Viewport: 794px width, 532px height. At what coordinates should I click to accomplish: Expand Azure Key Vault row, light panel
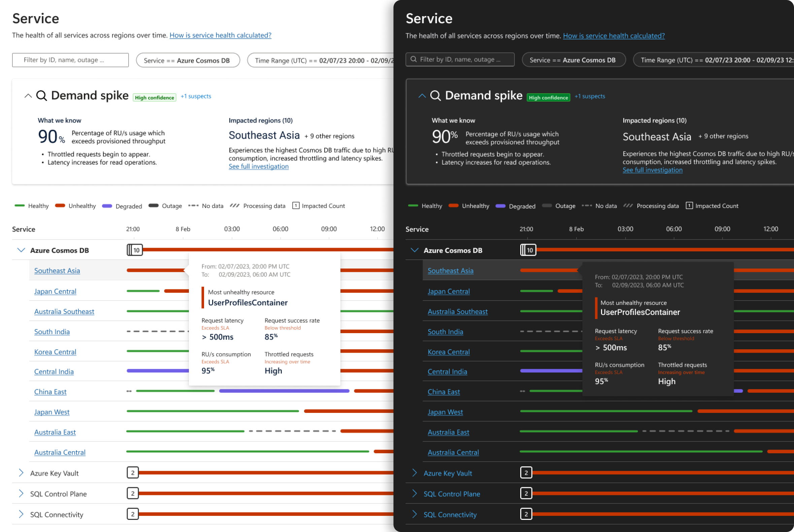21,473
